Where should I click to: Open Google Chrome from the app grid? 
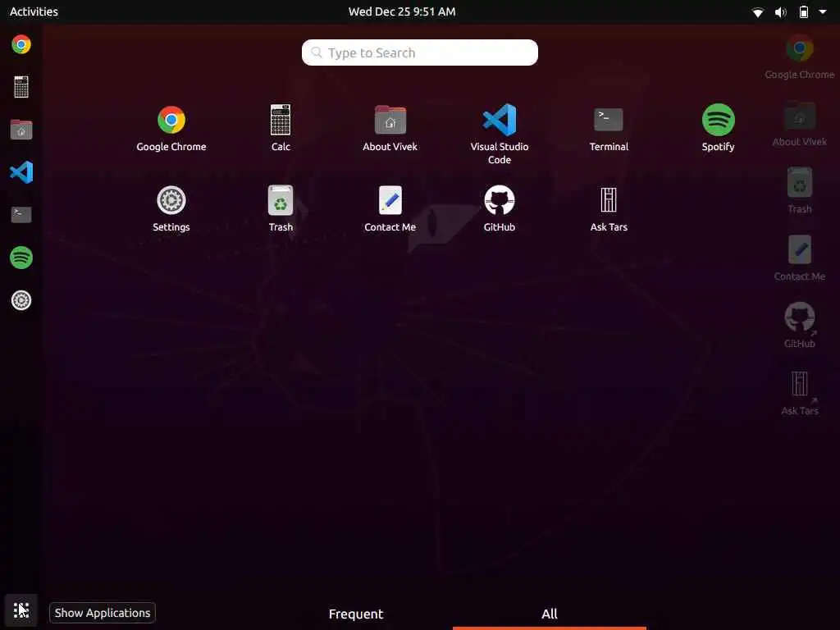171,128
